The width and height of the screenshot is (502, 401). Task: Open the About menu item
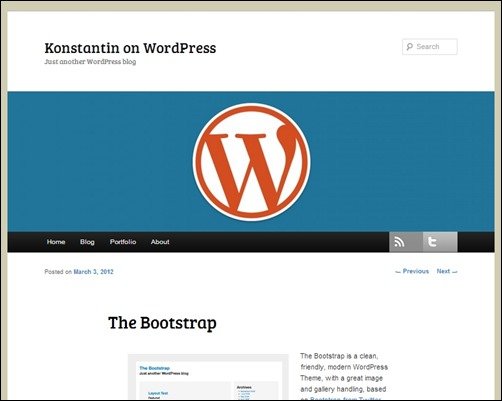pyautogui.click(x=160, y=242)
